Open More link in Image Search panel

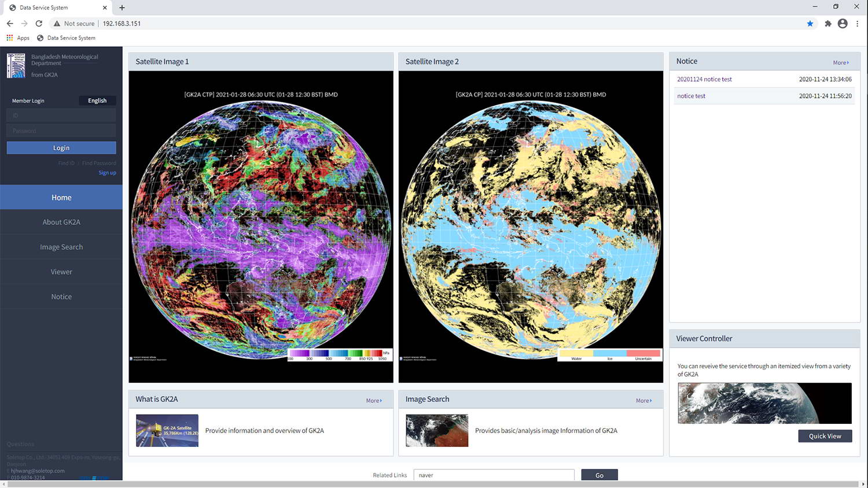coord(643,401)
